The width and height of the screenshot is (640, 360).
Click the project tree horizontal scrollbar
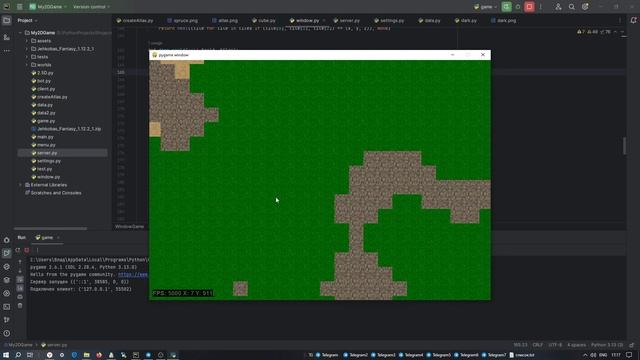point(50,229)
